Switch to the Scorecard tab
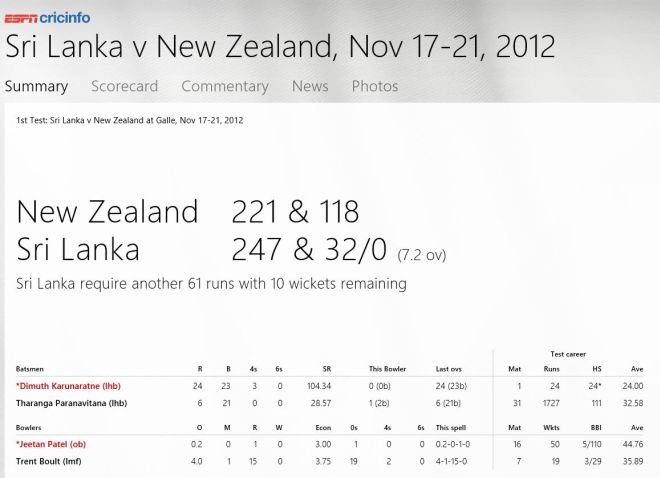 (125, 86)
